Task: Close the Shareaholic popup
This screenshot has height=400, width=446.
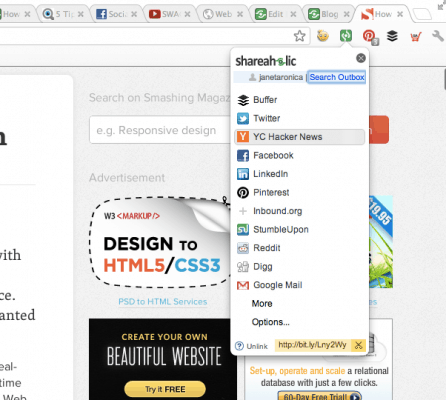Action: tap(361, 58)
